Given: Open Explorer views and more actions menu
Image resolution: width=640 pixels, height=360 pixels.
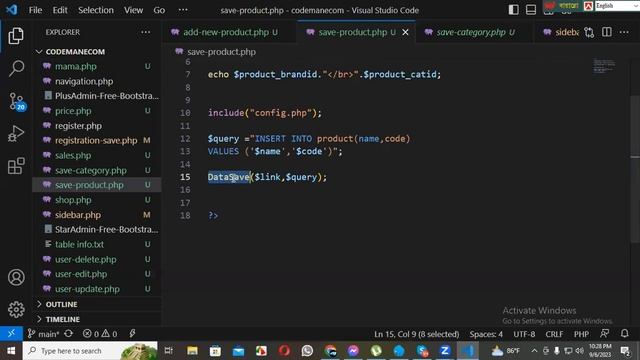Looking at the screenshot, I should 145,32.
